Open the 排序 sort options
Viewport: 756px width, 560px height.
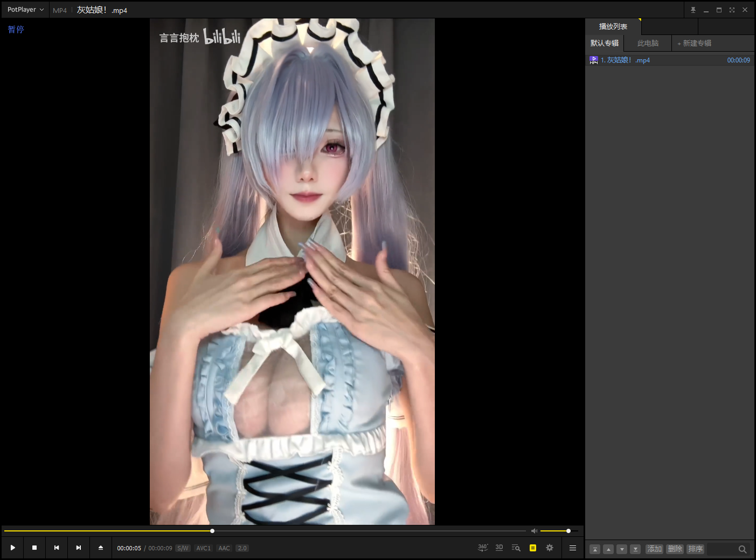click(695, 549)
